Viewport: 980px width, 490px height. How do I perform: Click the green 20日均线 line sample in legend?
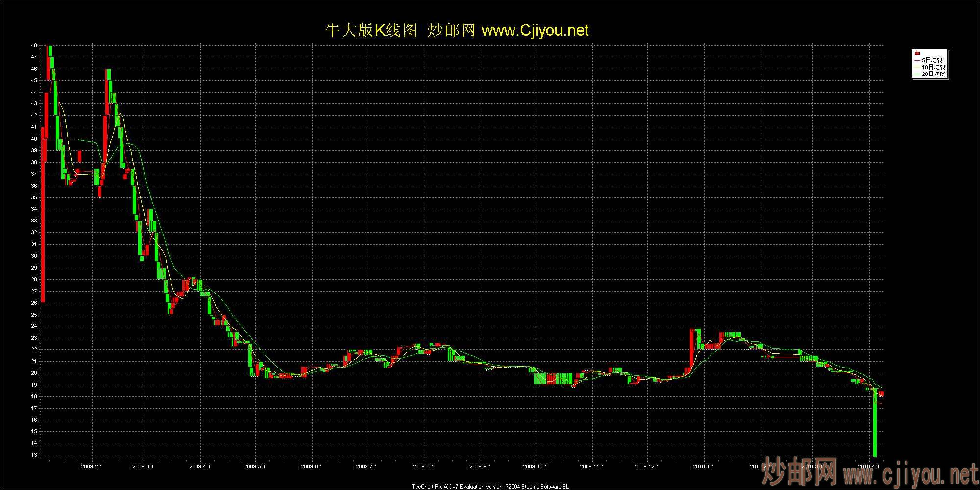pyautogui.click(x=917, y=74)
